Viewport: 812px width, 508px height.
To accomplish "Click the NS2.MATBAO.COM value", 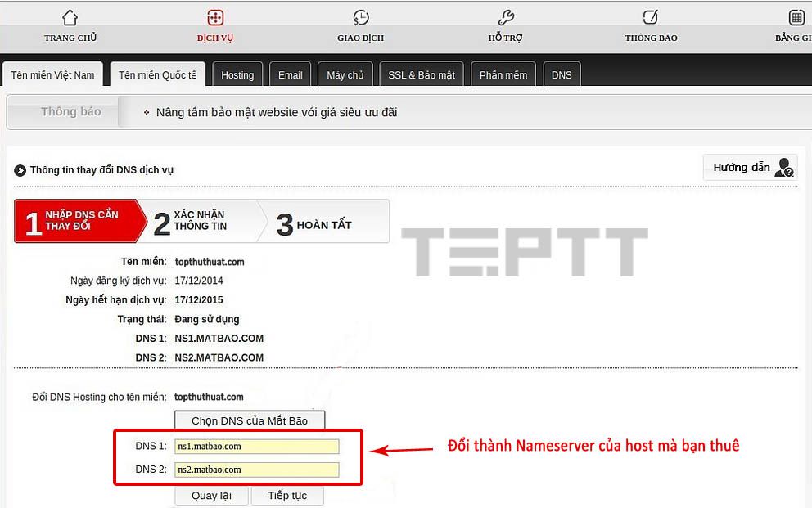I will (219, 357).
